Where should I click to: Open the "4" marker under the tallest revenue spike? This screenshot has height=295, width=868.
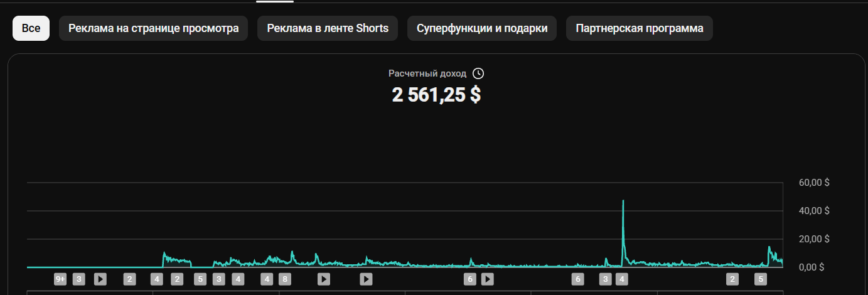coord(622,279)
